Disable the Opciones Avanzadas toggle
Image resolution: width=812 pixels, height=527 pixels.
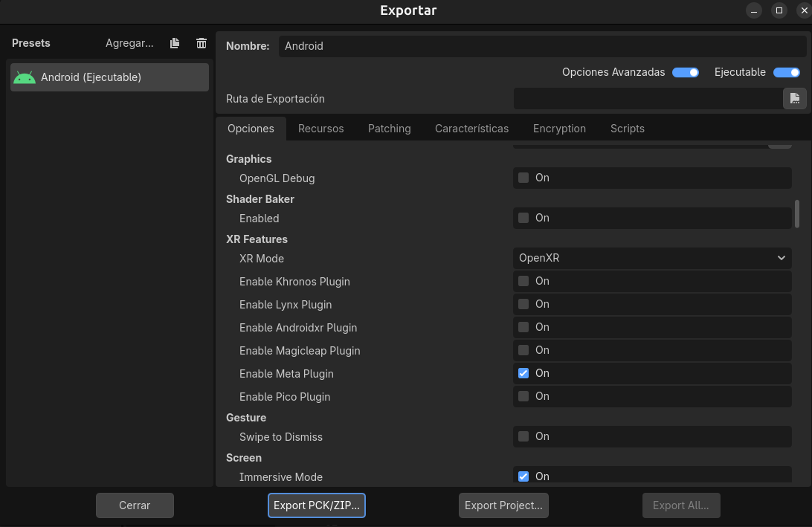click(x=685, y=72)
